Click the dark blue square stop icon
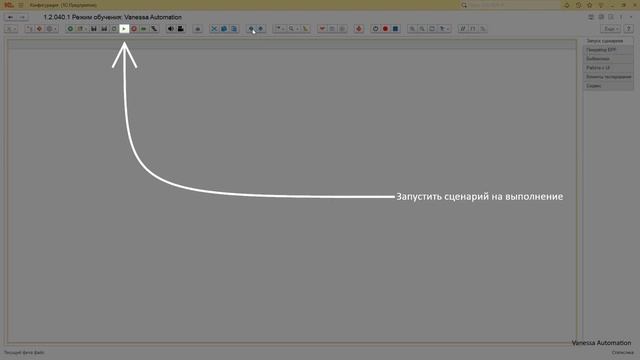This screenshot has height=360, width=640. pyautogui.click(x=395, y=29)
